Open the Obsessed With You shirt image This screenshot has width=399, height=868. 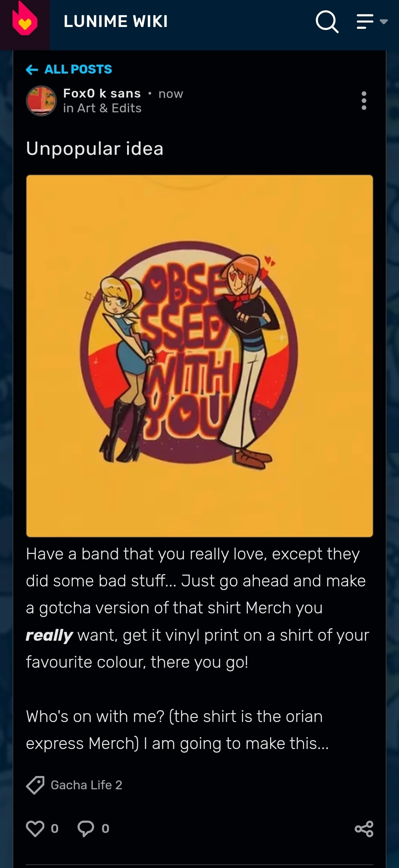click(199, 356)
